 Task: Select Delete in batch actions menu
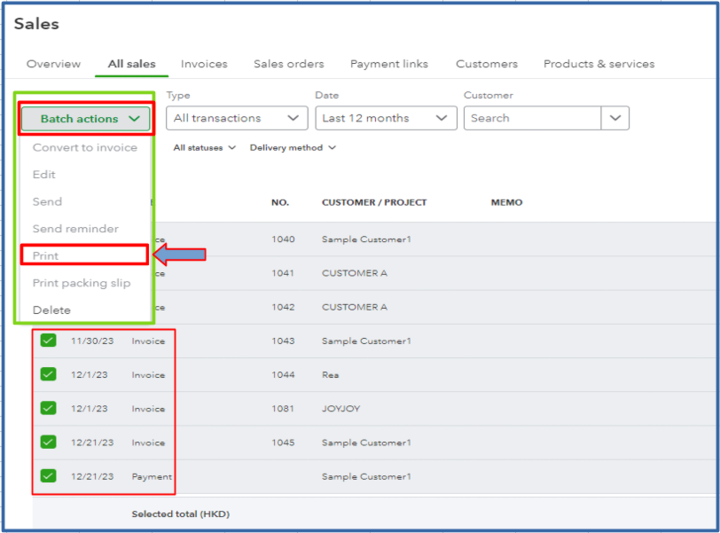51,310
